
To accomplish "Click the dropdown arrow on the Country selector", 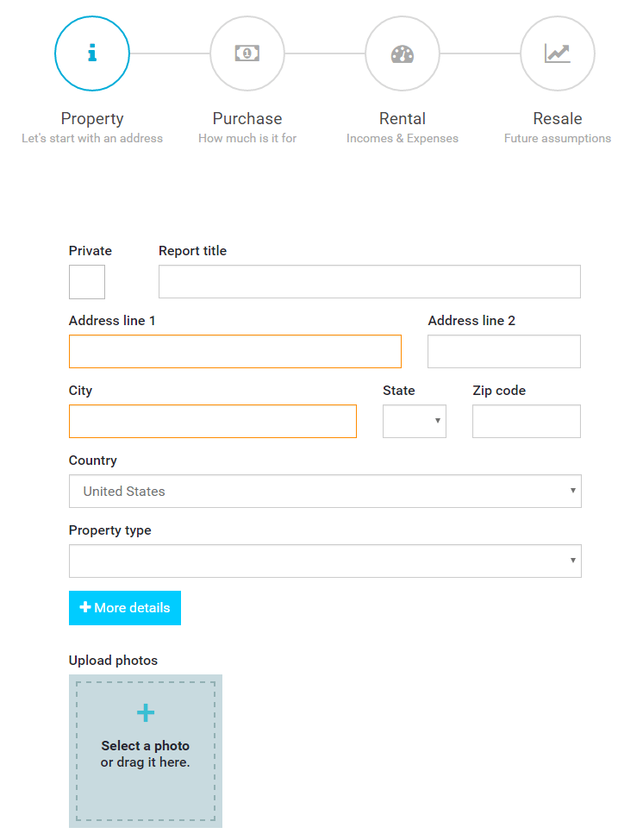I will click(572, 491).
